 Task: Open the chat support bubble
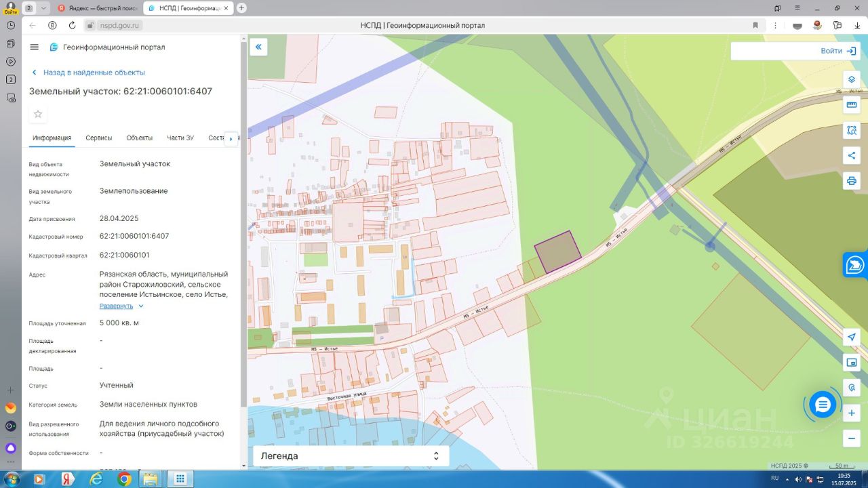[823, 405]
